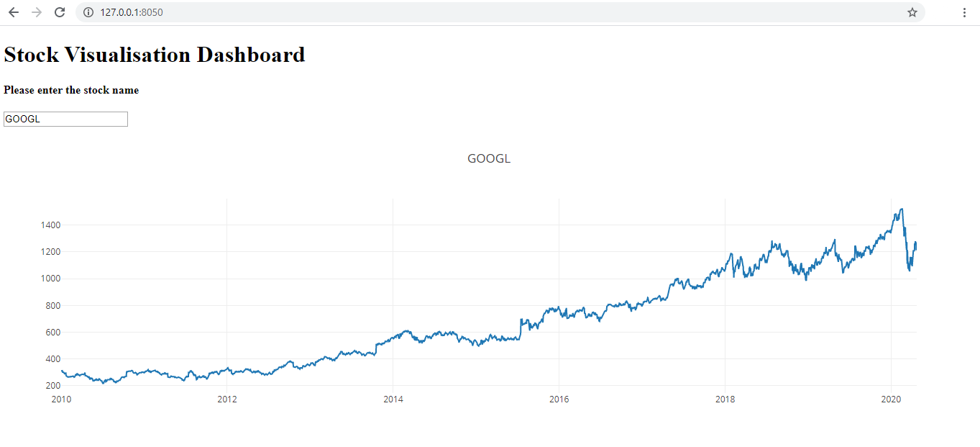The image size is (980, 447).
Task: Click the browser forward arrow
Action: [x=37, y=12]
